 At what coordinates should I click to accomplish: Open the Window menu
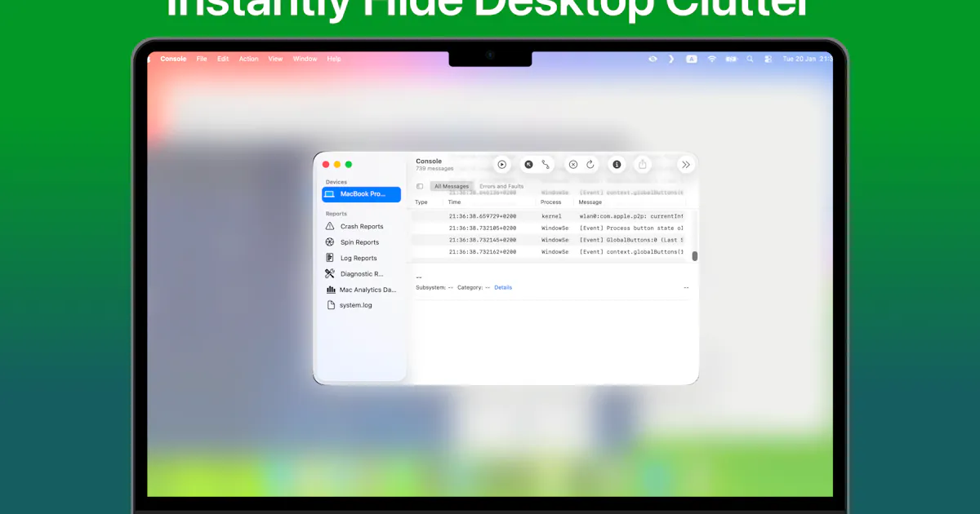(305, 59)
